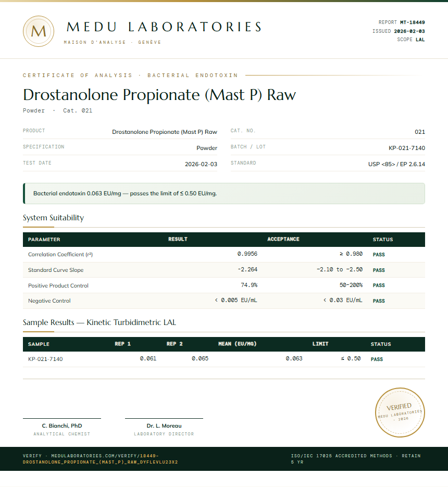Click the ACCEPTANCE column header
The width and height of the screenshot is (448, 487).
point(283,239)
